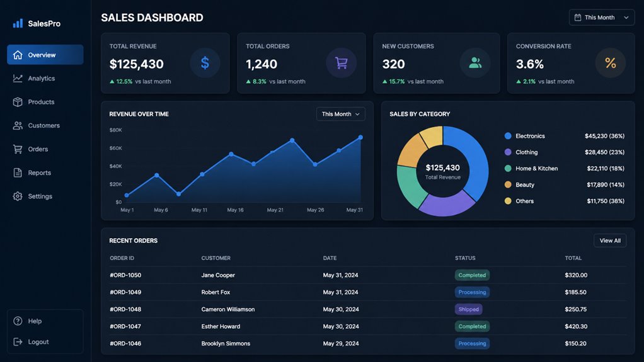
Task: Click the Products box icon
Action: pos(18,102)
